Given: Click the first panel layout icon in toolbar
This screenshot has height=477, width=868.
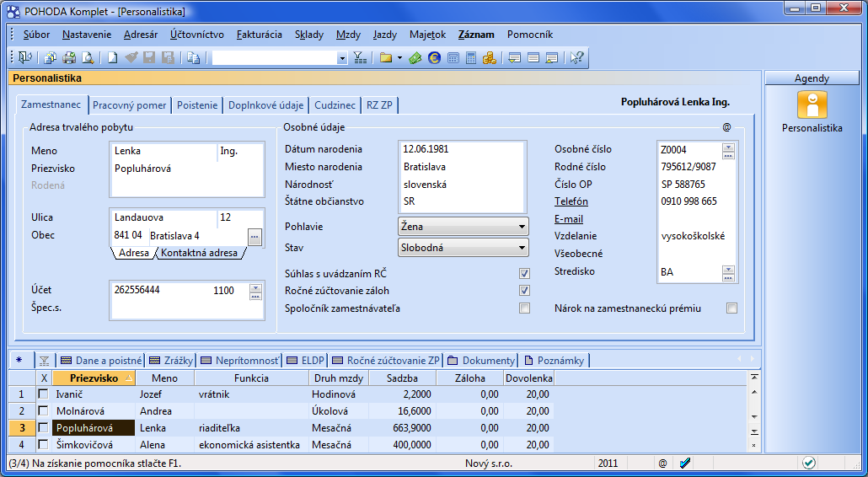Looking at the screenshot, I should [x=514, y=57].
